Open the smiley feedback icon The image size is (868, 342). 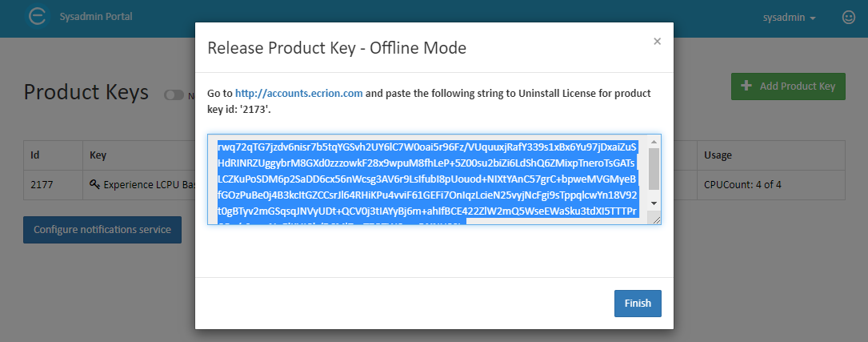848,17
